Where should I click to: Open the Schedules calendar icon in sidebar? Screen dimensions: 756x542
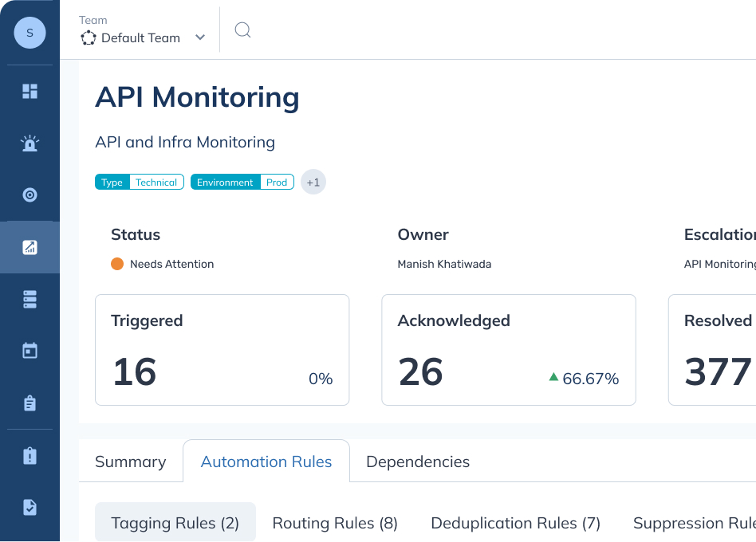[30, 351]
